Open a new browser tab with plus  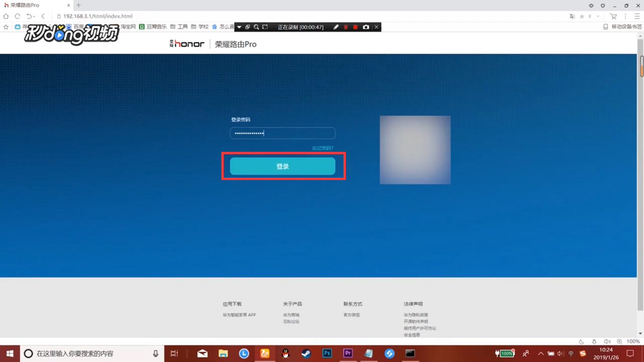point(78,5)
